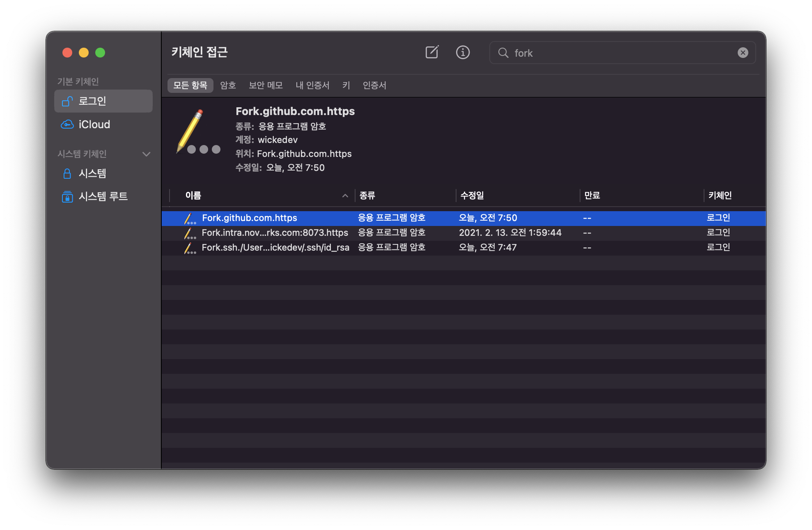Show the 인증서 category tab

point(374,85)
